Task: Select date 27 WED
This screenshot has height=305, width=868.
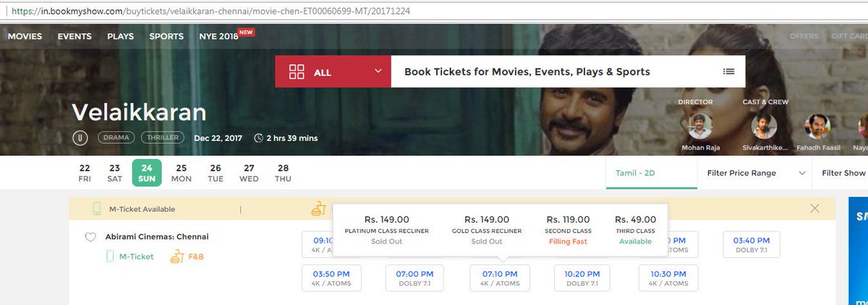Action: coord(249,173)
